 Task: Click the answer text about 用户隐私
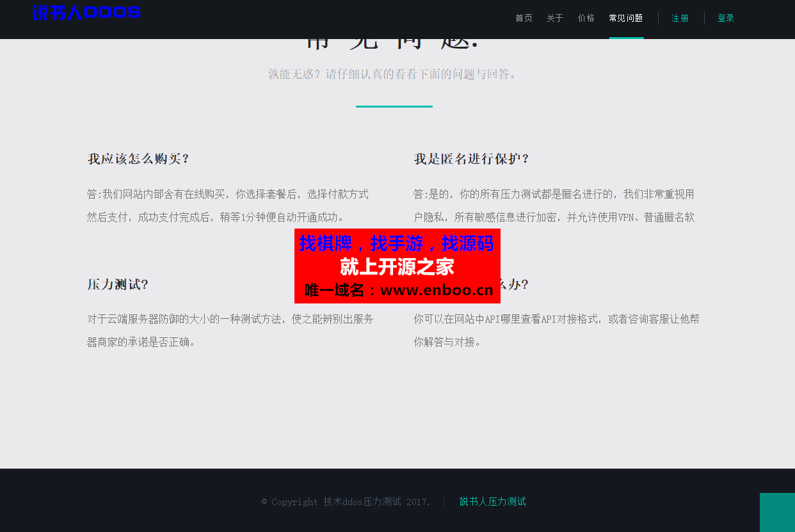[x=554, y=206]
